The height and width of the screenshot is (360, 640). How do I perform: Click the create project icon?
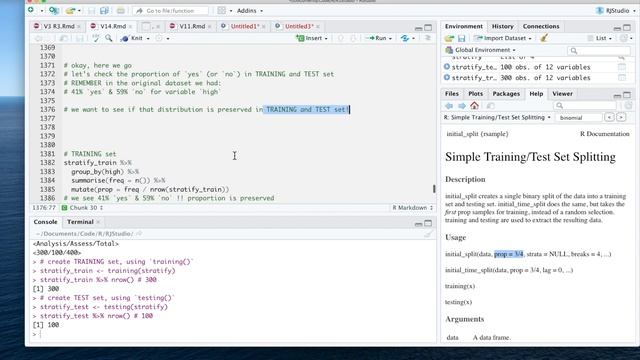[53, 10]
